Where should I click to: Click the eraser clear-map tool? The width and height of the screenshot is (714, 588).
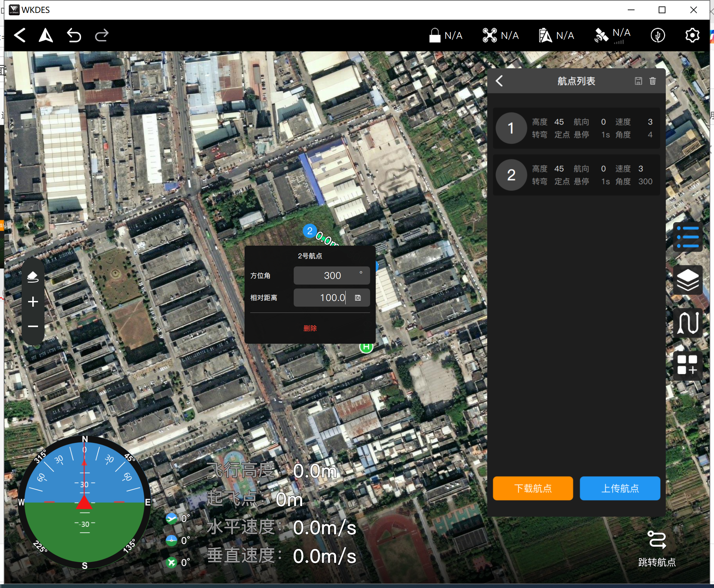[x=33, y=277]
